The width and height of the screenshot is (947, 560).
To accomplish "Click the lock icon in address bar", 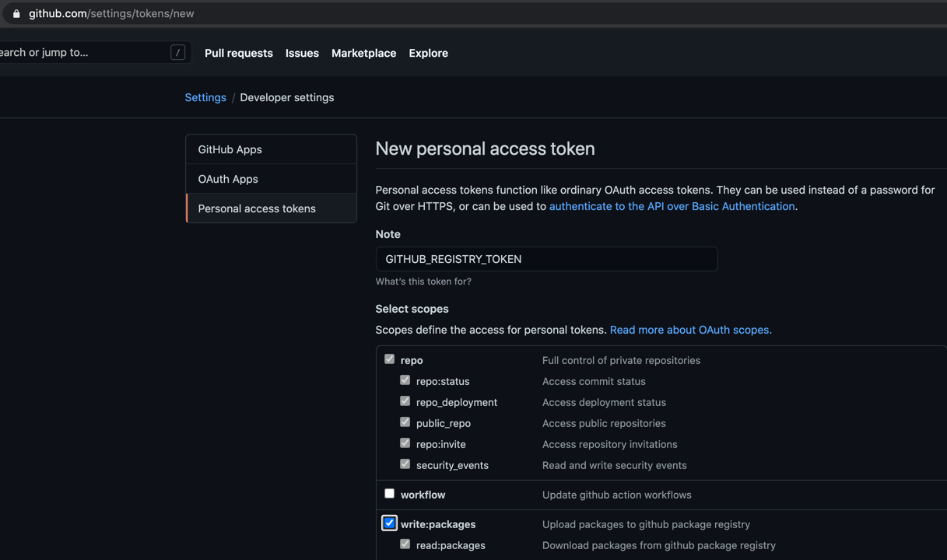I will point(16,13).
